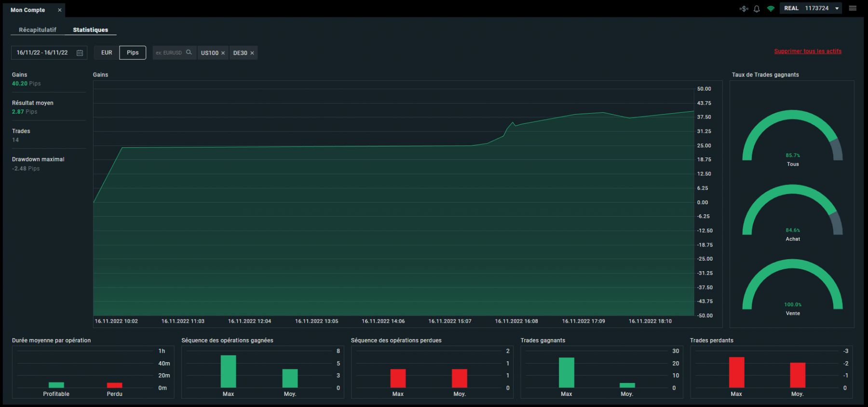Viewport: 868px width, 407px height.
Task: Click the magnifier in asset search
Action: (x=189, y=53)
